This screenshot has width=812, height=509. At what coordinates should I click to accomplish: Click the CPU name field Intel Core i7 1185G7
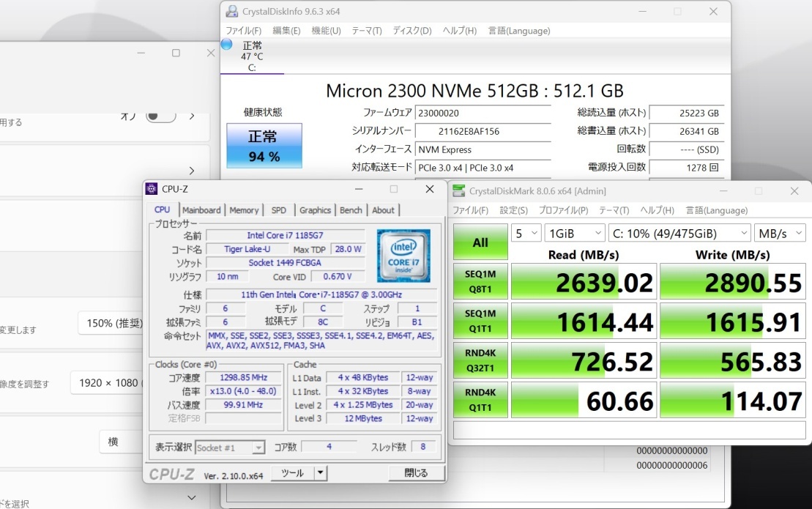(286, 235)
